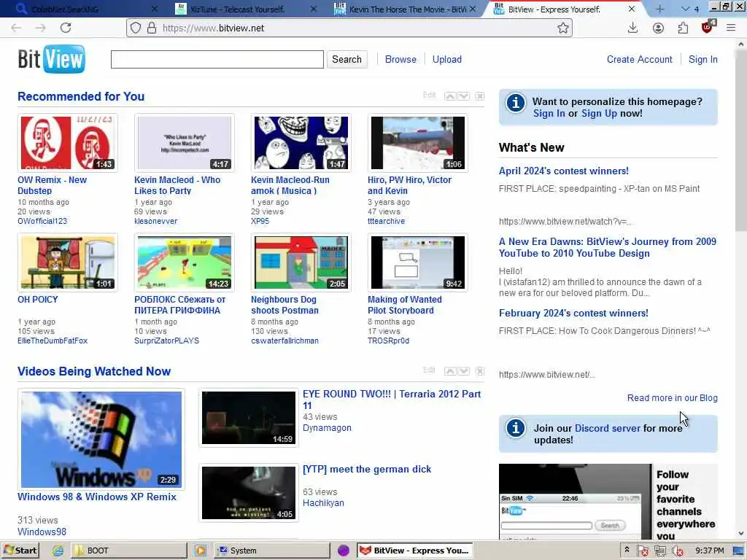
Task: Open Making of Wanted Pilot Storyboard title
Action: point(405,305)
